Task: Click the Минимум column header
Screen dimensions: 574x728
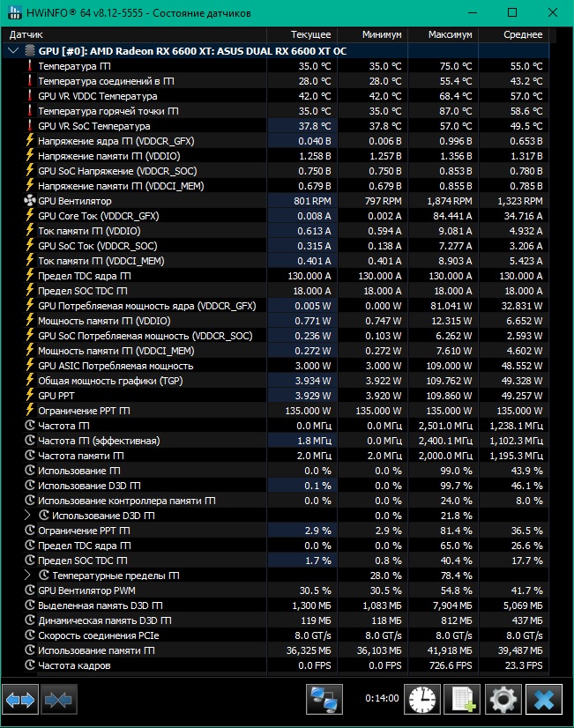Action: point(372,34)
